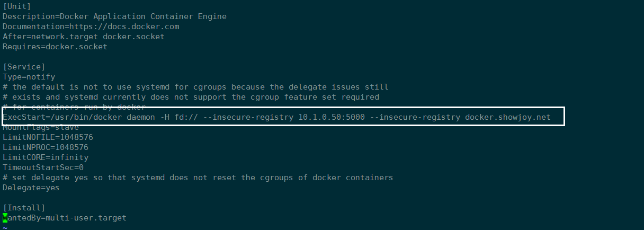The height and width of the screenshot is (230, 644).
Task: Place cursor on the Type=notify line
Action: [x=29, y=77]
